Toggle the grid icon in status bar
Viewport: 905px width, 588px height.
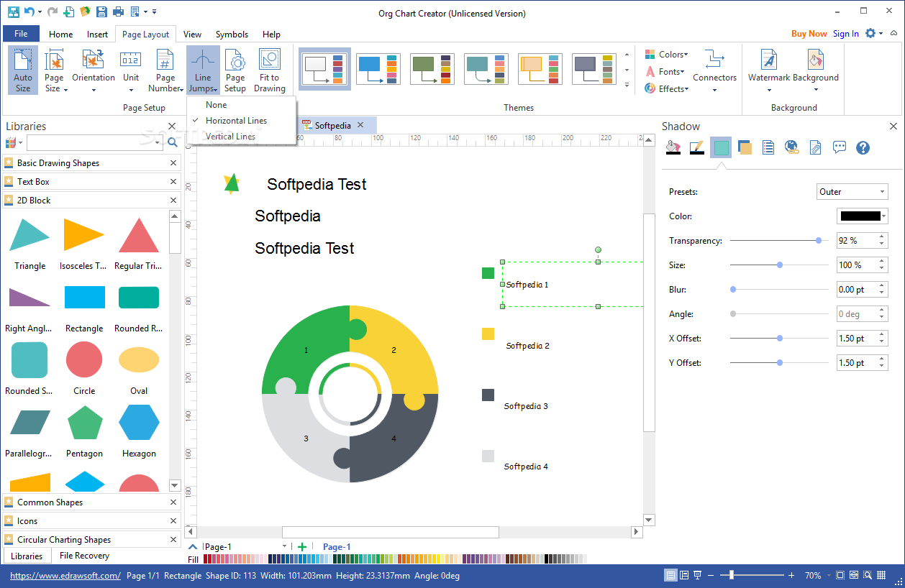click(882, 575)
